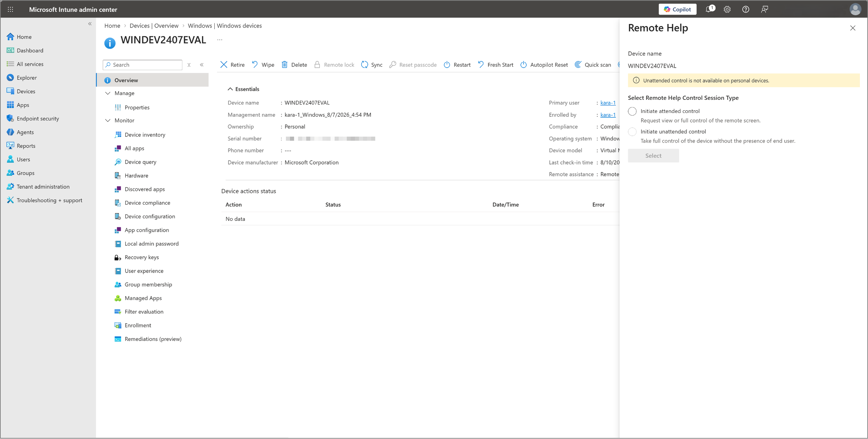Click Fresh Start action
The image size is (868, 439).
(495, 65)
